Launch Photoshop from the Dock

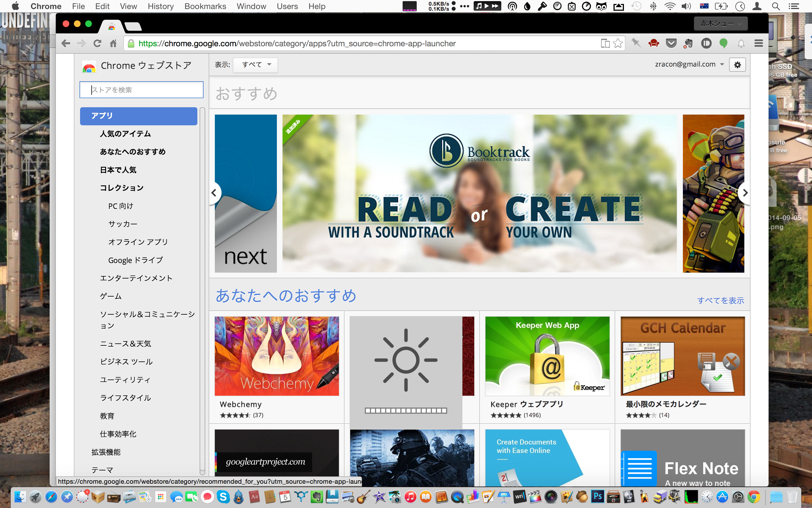click(598, 497)
